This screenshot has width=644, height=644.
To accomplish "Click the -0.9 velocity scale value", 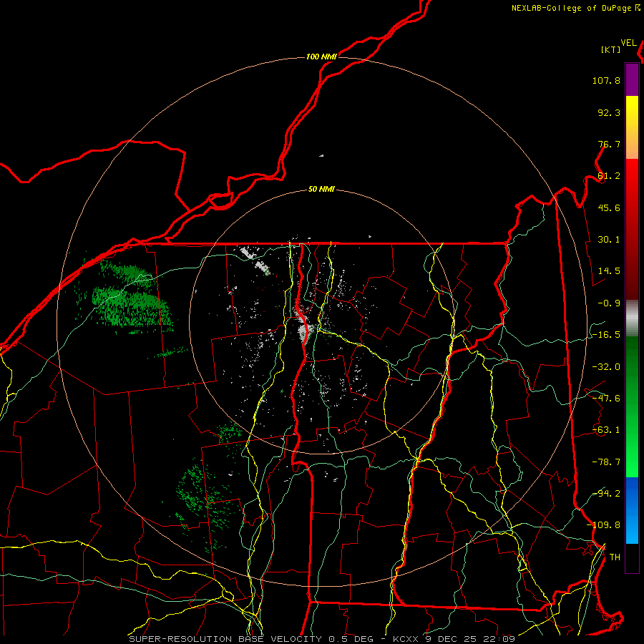I will [x=609, y=303].
